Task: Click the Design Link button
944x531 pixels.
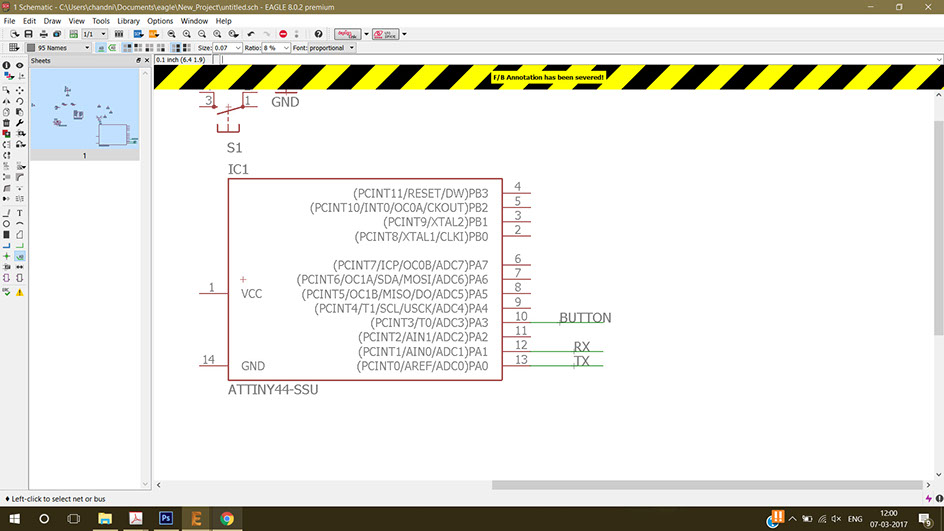Action: tap(347, 34)
